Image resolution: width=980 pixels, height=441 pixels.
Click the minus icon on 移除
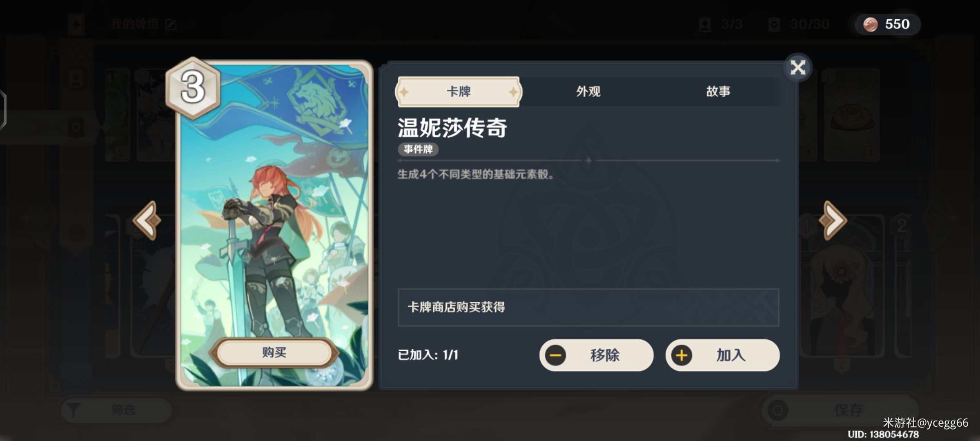pyautogui.click(x=555, y=355)
